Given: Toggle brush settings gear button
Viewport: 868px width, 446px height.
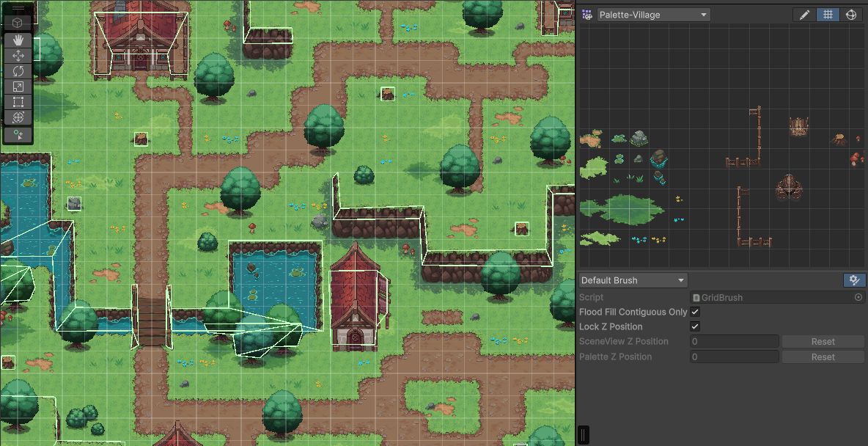Looking at the screenshot, I should [854, 280].
